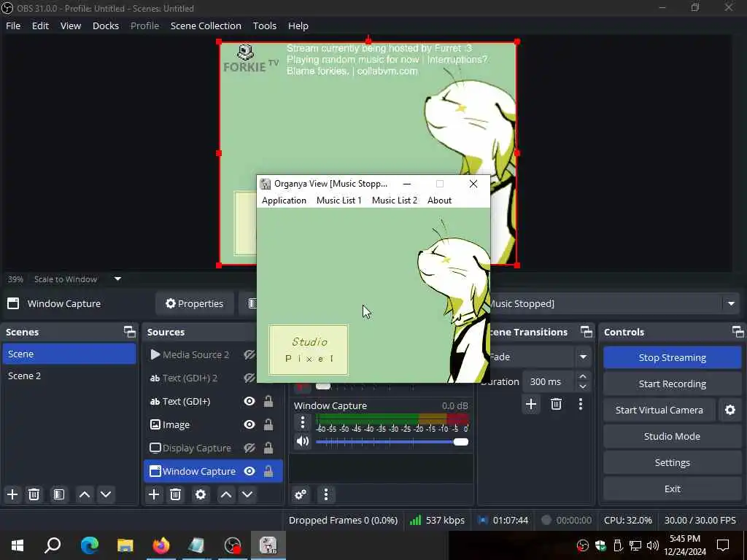Hide the Window Capture source
Screen dimensions: 747x560
[249, 472]
